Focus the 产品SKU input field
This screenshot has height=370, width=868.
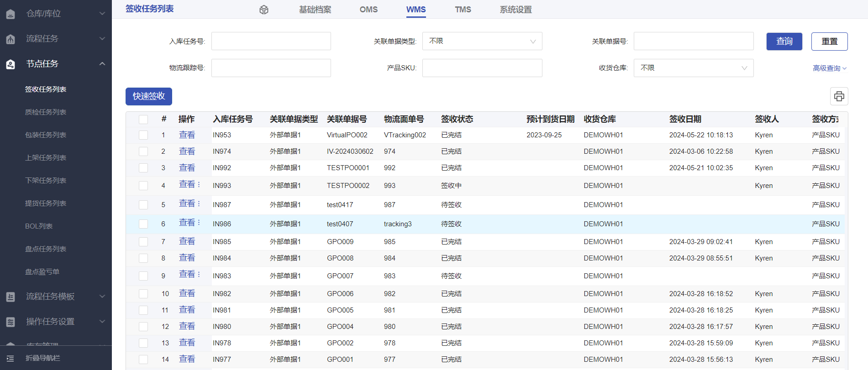coord(482,68)
